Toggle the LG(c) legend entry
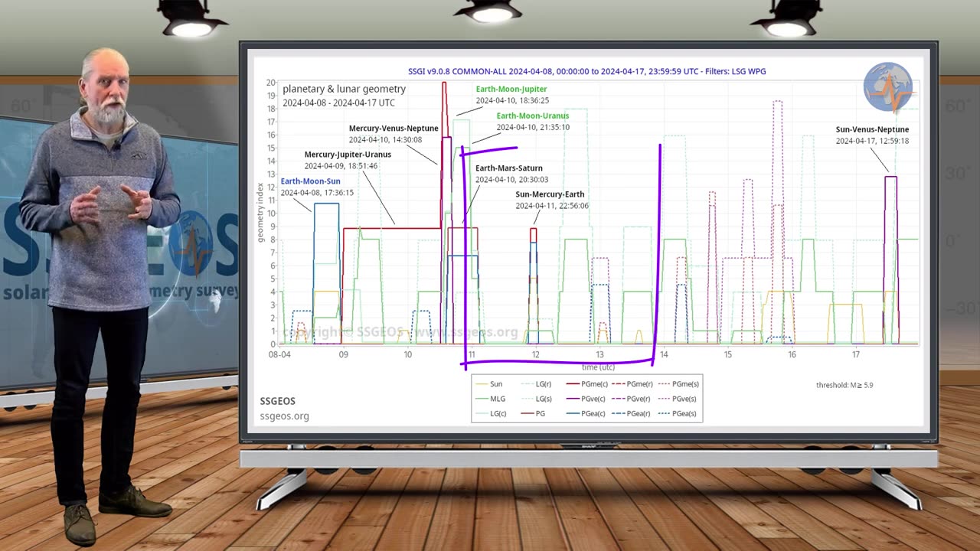The image size is (980, 551). click(491, 413)
